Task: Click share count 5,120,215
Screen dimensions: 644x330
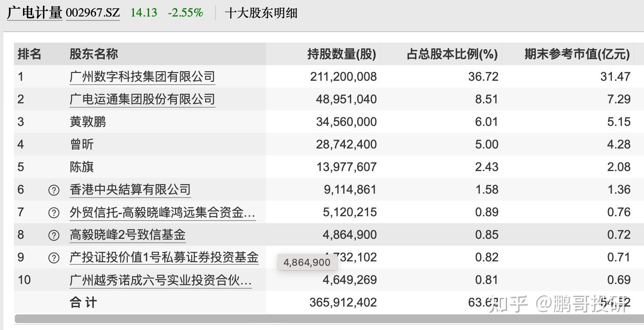Action: click(x=350, y=212)
